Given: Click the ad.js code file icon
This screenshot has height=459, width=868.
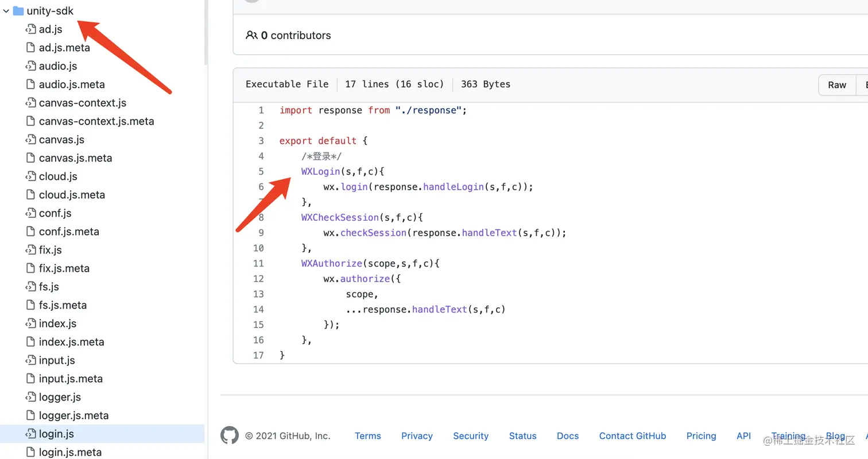Looking at the screenshot, I should (x=30, y=29).
